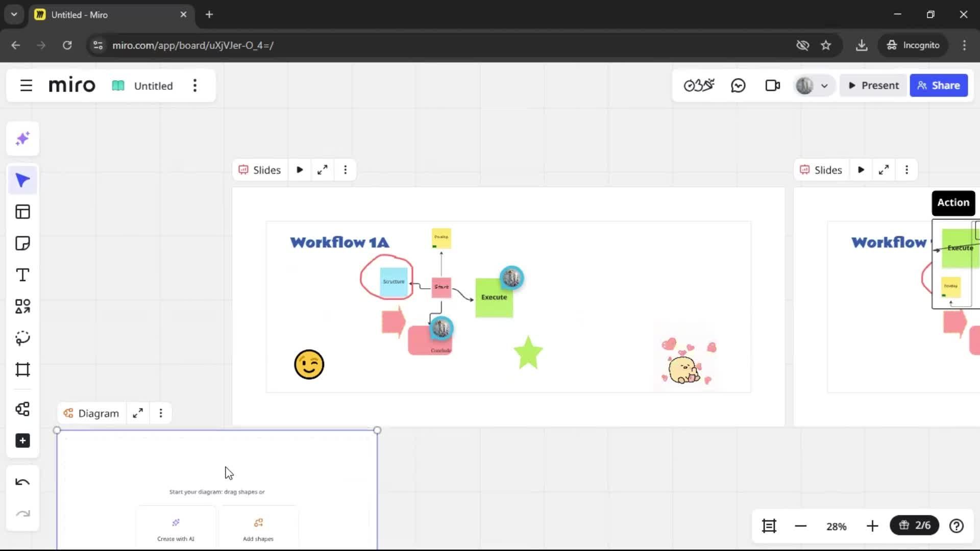
Task: Select the pink arrow shape
Action: 393,322
